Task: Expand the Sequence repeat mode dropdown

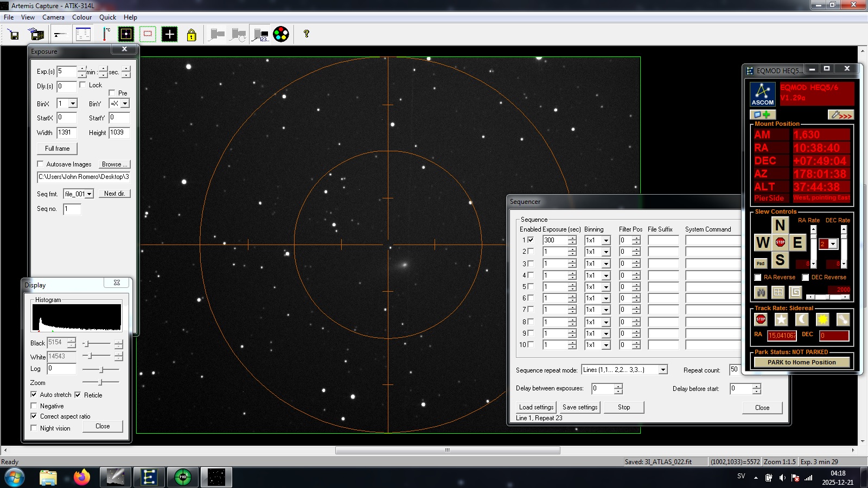Action: [x=662, y=370]
